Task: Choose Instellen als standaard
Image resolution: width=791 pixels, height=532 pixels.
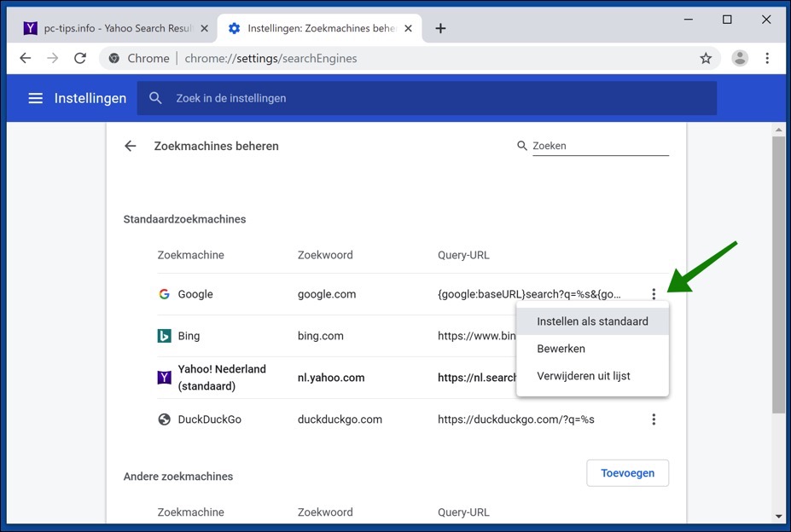Action: [593, 321]
